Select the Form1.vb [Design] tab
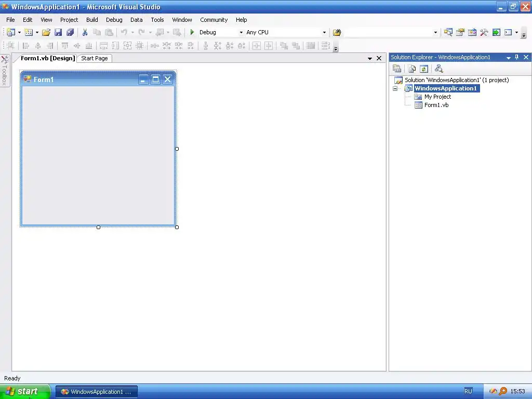532x399 pixels. pyautogui.click(x=48, y=58)
